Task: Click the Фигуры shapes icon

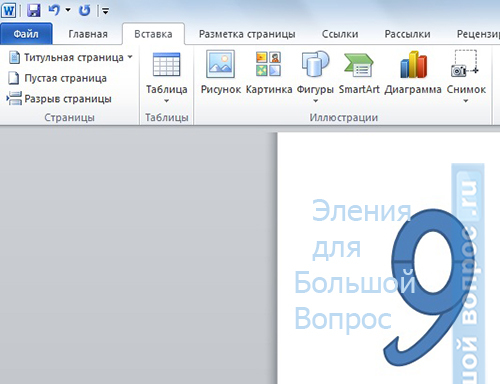Action: [x=315, y=64]
